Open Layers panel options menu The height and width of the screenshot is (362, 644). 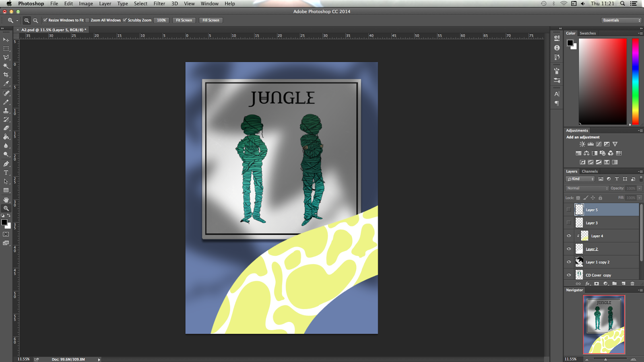coord(640,171)
